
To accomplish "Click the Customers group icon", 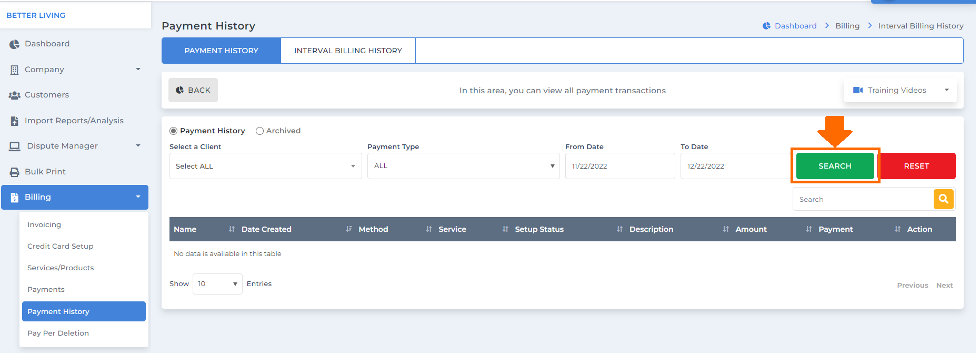I will (x=14, y=95).
